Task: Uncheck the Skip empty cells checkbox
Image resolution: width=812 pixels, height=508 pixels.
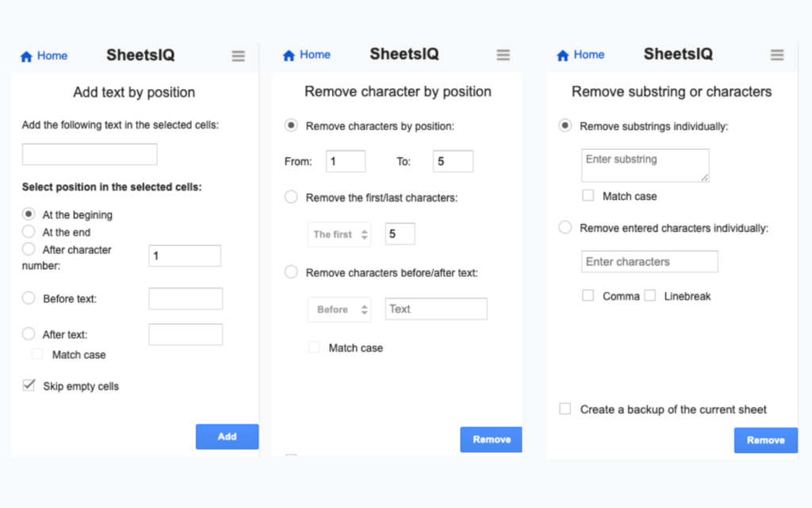Action: coord(29,385)
